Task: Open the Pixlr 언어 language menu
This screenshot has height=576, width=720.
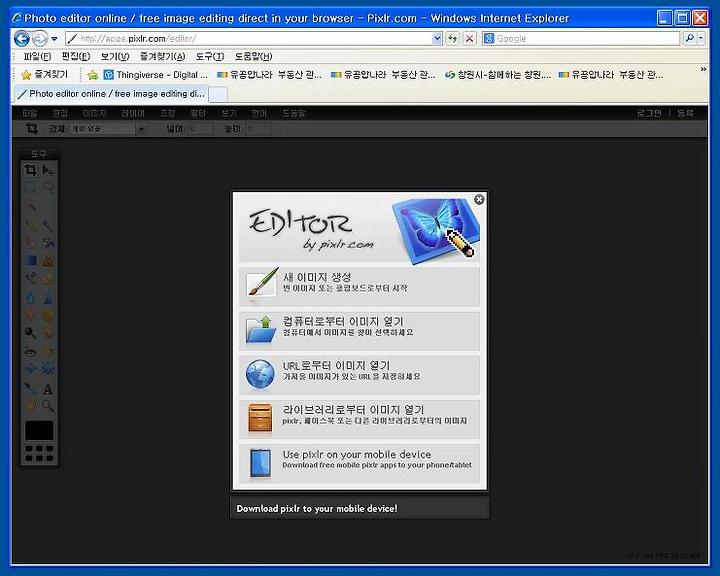Action: click(259, 113)
